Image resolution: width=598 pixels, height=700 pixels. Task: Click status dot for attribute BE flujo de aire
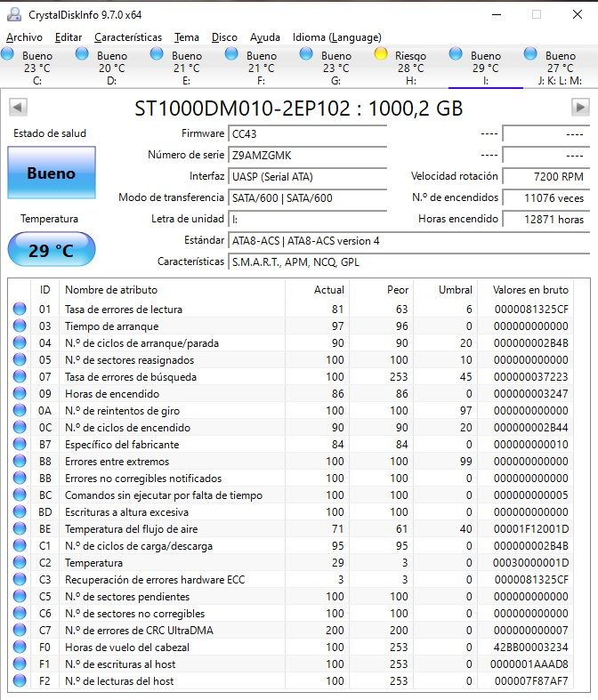[20, 528]
